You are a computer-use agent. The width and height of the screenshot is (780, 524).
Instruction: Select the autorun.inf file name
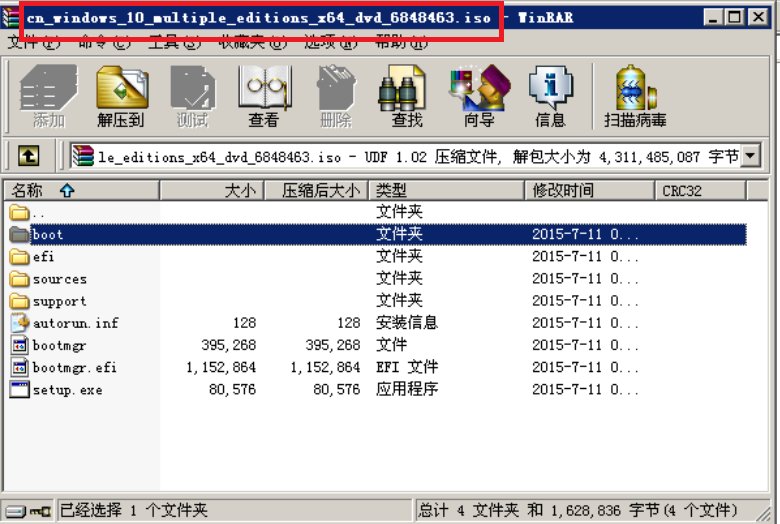click(76, 323)
